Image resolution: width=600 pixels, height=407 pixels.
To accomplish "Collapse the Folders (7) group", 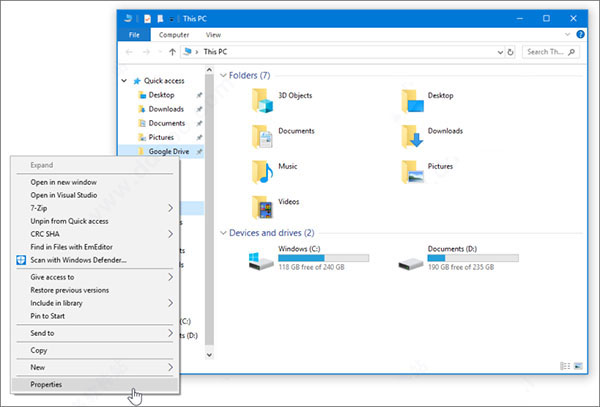I will (222, 75).
